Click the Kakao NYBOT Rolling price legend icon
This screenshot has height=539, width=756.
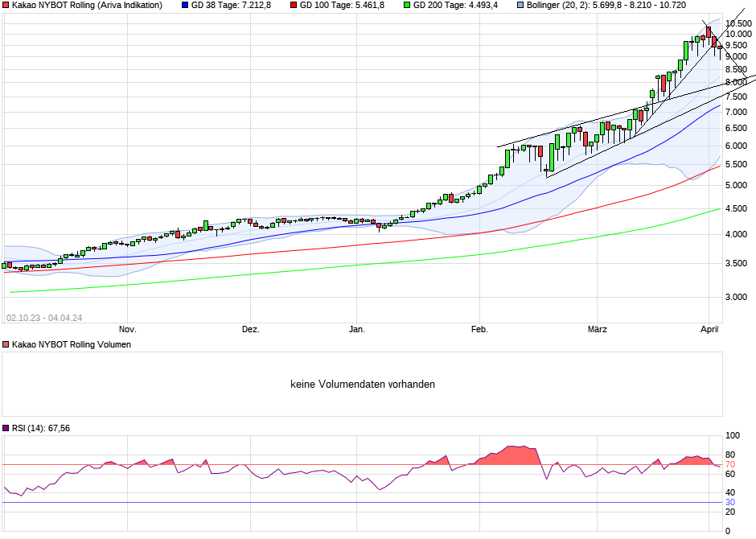point(6,6)
